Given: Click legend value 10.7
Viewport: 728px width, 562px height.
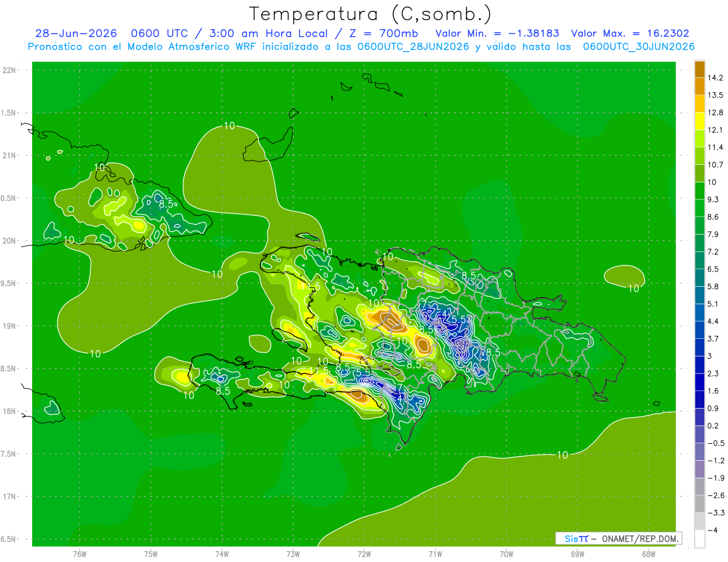Looking at the screenshot, I should click(x=715, y=165).
